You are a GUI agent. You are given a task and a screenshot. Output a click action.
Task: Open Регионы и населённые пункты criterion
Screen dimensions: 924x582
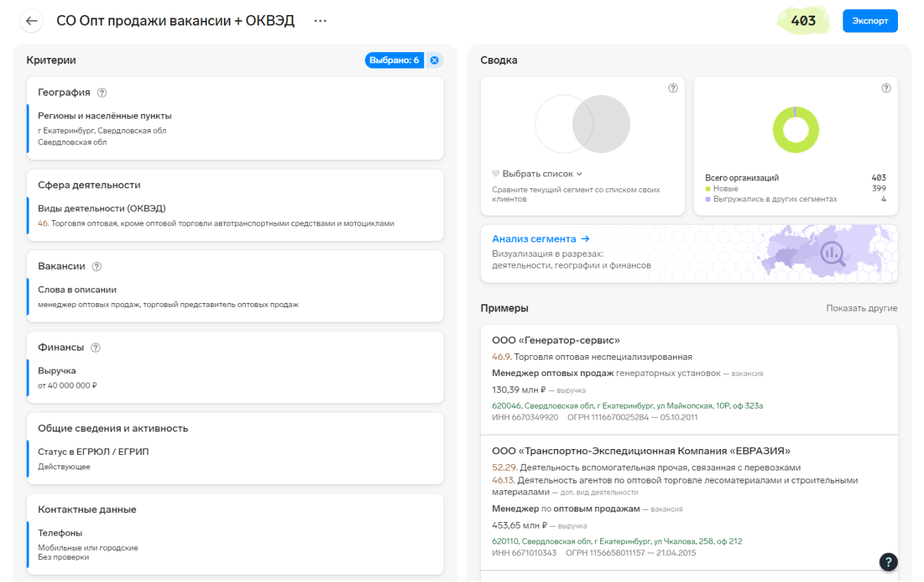point(105,116)
